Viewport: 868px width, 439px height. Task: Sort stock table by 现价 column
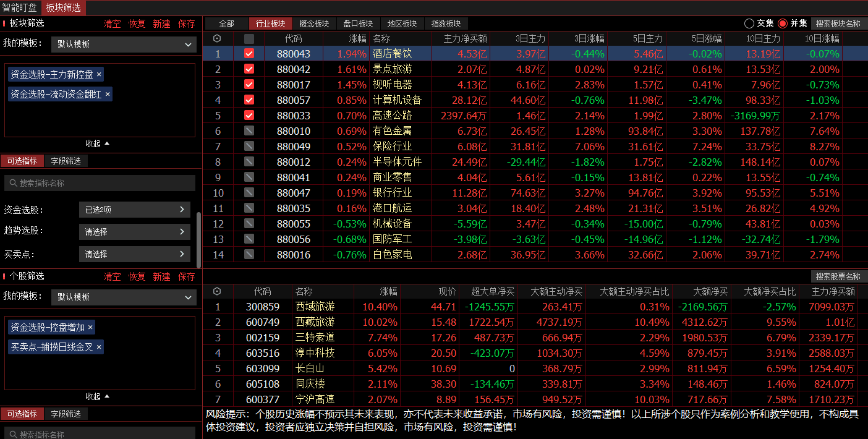pyautogui.click(x=446, y=291)
